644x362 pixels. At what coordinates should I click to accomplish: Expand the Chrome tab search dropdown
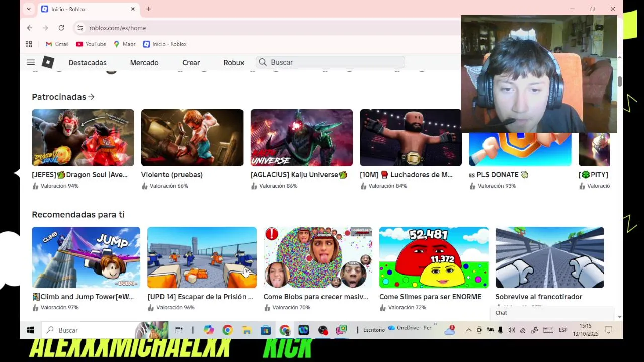click(x=29, y=9)
